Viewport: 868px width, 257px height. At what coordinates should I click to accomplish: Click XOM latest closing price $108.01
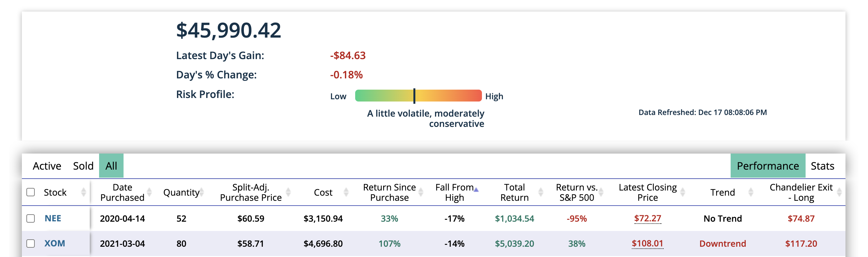click(647, 243)
